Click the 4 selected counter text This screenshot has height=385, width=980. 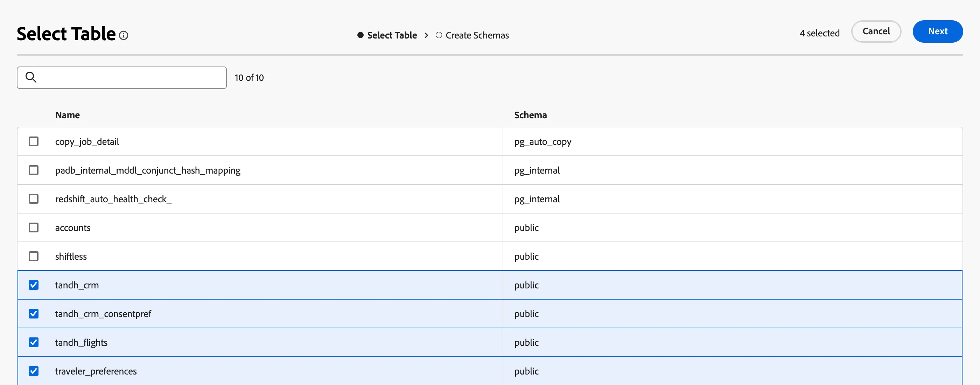pyautogui.click(x=819, y=34)
